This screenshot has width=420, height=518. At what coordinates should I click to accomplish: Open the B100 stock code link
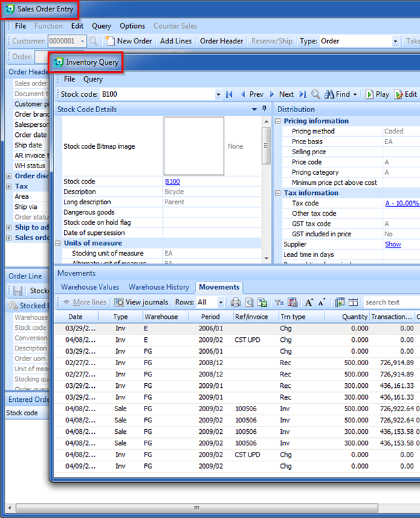[x=172, y=182]
